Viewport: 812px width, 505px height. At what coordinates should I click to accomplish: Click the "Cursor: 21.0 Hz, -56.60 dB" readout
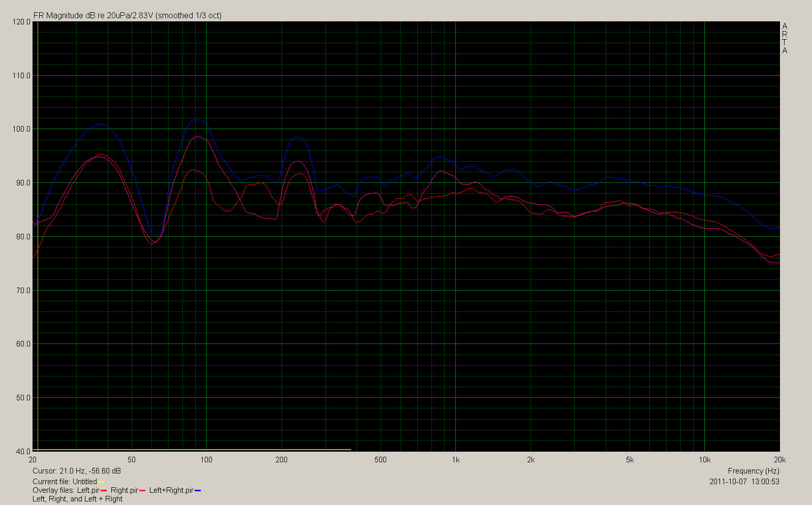pyautogui.click(x=77, y=471)
